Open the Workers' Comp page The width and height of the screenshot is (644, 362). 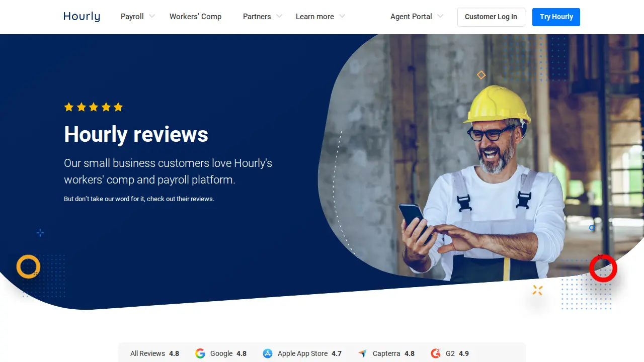pos(195,17)
